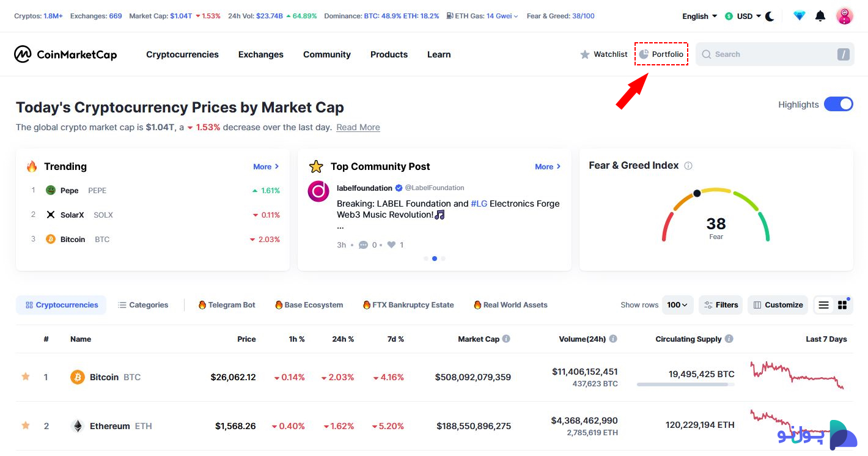Open the USD currency dropdown

(743, 17)
